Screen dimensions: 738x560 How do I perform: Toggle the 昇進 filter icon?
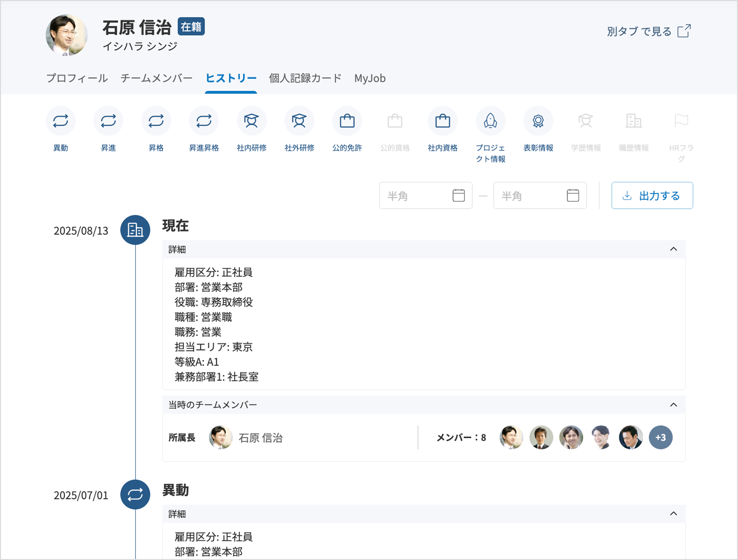[108, 121]
